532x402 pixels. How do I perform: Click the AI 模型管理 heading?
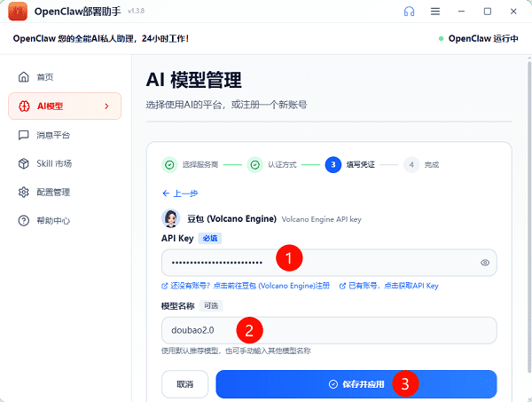tap(193, 80)
